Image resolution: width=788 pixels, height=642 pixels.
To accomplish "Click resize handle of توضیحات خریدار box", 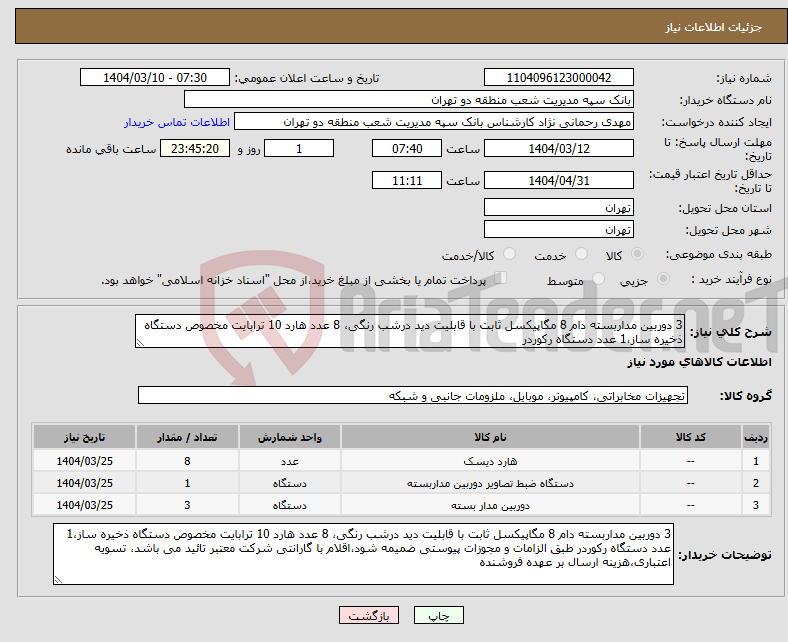I will (x=58, y=580).
